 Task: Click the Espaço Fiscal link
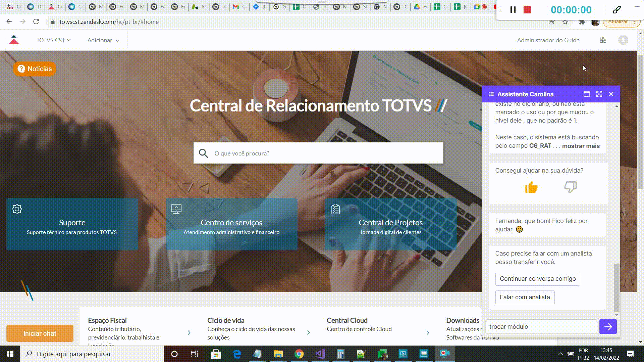click(107, 320)
